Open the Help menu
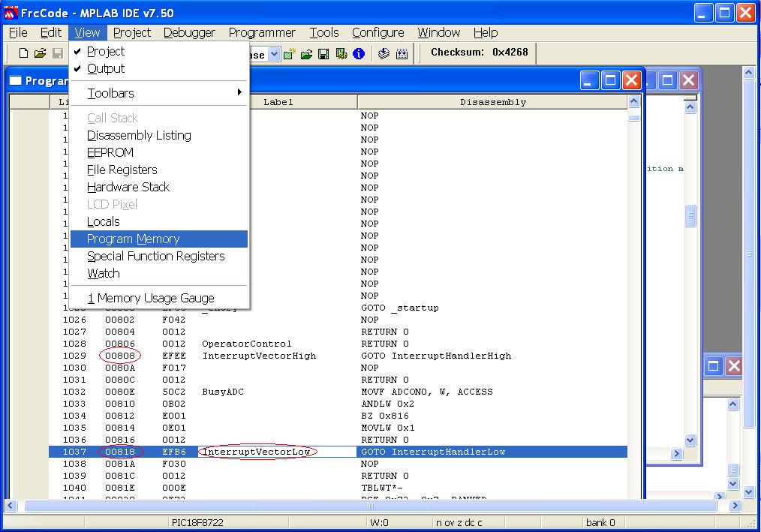The image size is (761, 532). click(x=486, y=32)
